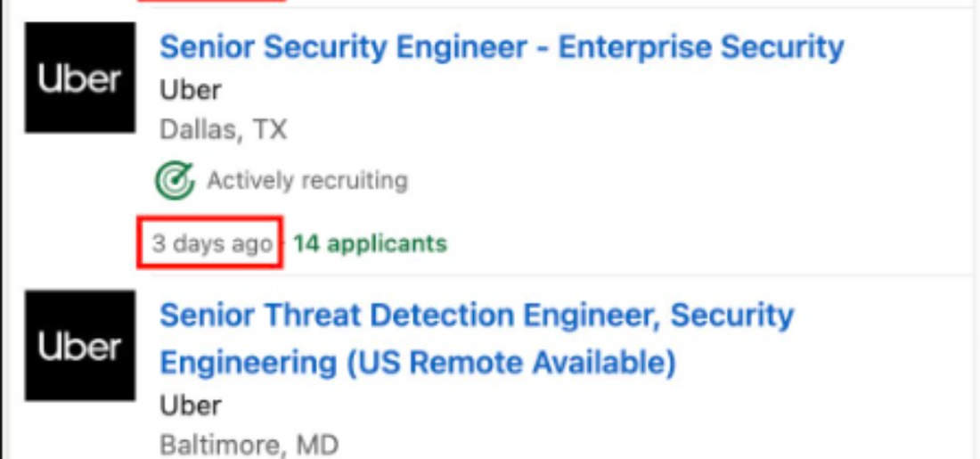
Task: Open Senior Security Engineer - Enterprise Security job
Action: click(x=502, y=47)
